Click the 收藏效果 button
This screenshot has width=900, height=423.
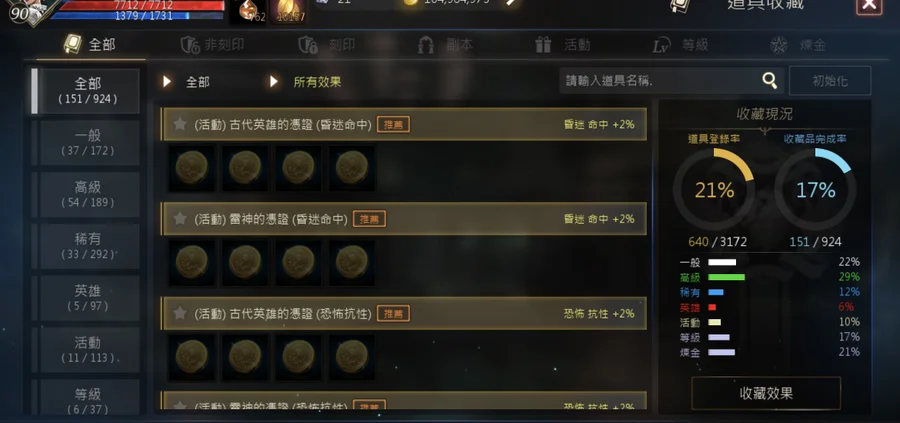click(x=766, y=393)
